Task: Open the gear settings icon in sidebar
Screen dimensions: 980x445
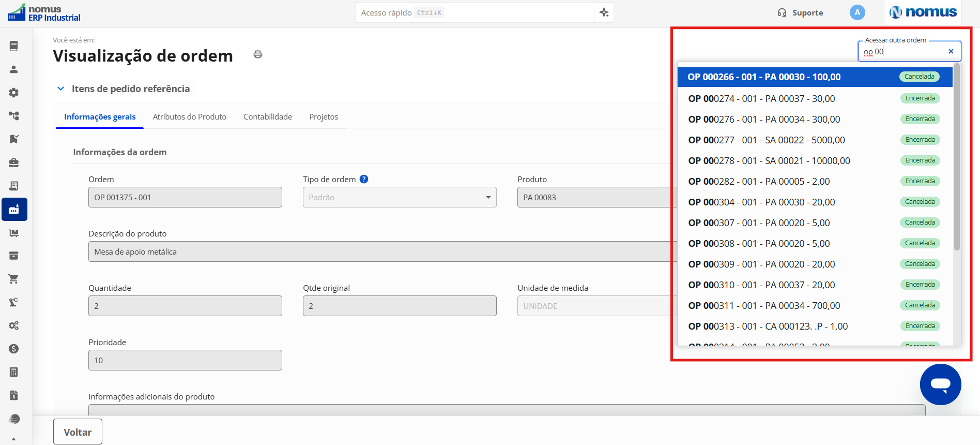Action: (x=14, y=93)
